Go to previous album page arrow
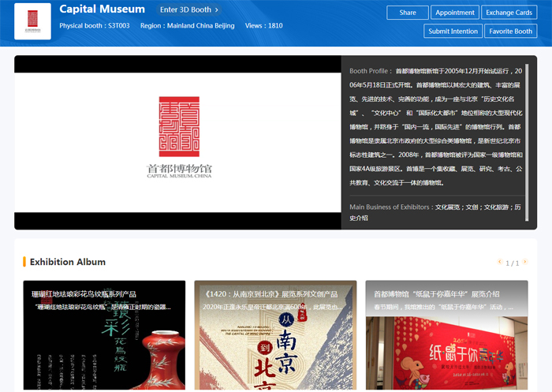Viewport: 552px width, 392px height. (499, 262)
